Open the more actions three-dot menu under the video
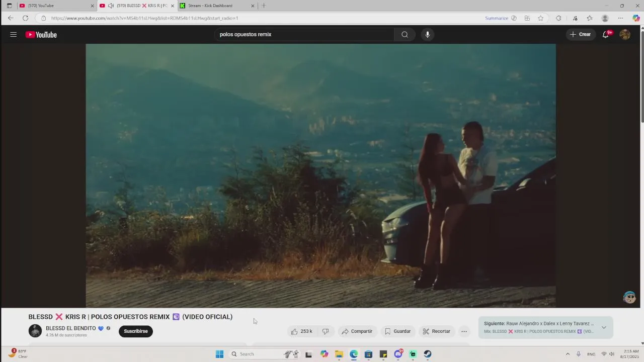This screenshot has height=362, width=644. [464, 331]
